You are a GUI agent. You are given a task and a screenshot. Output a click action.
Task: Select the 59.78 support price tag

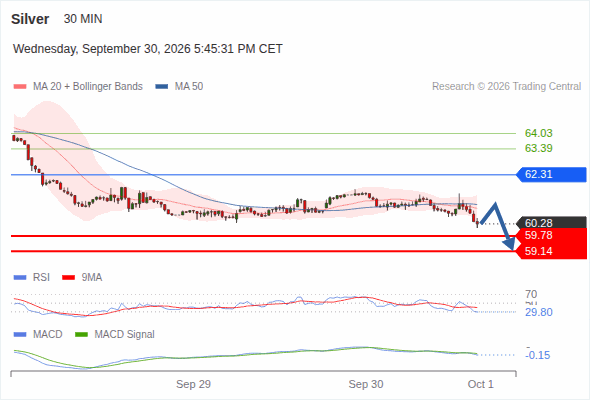tap(551, 236)
